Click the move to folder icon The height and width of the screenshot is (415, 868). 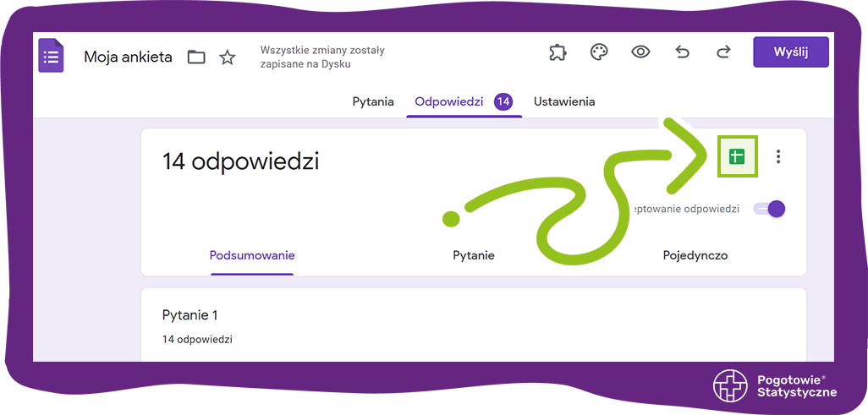(x=196, y=57)
